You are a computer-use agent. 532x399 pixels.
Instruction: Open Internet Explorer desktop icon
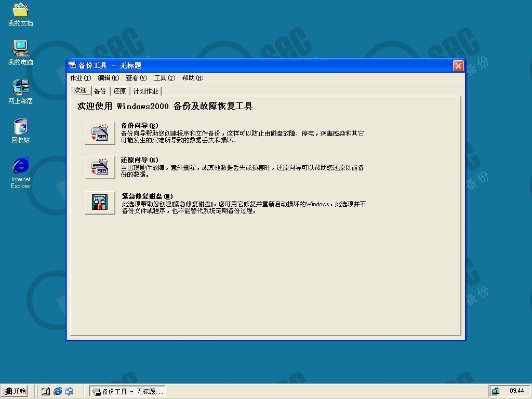(20, 173)
